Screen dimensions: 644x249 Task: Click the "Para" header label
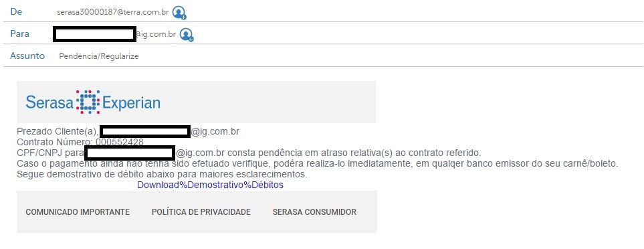coord(19,33)
